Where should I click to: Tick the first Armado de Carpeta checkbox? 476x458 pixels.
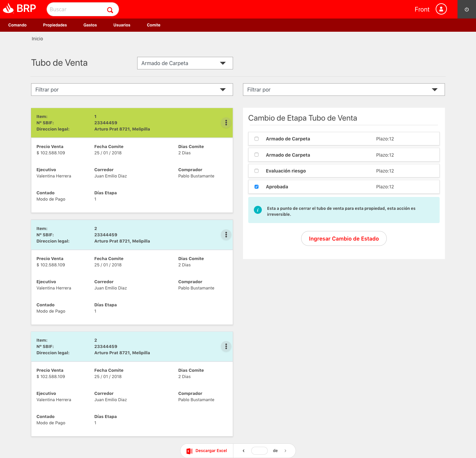point(257,139)
